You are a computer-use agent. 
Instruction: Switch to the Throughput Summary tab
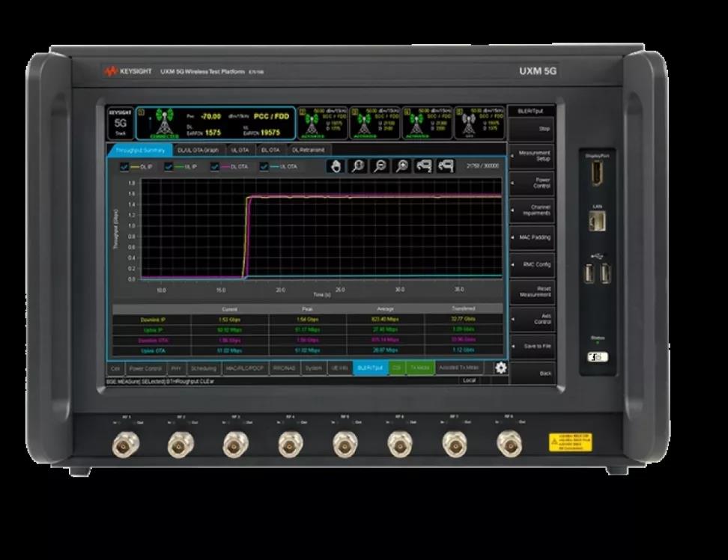pyautogui.click(x=140, y=150)
